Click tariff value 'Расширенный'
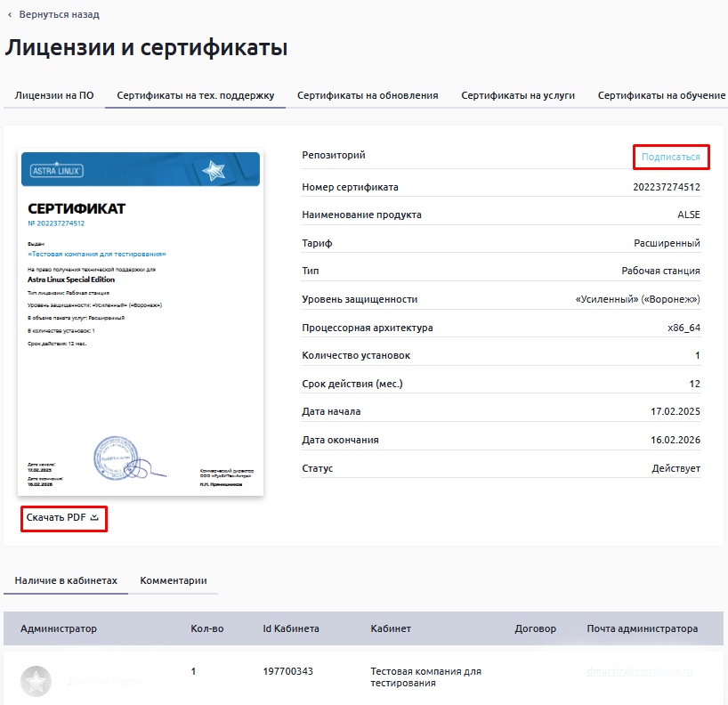728x705 pixels. tap(667, 243)
